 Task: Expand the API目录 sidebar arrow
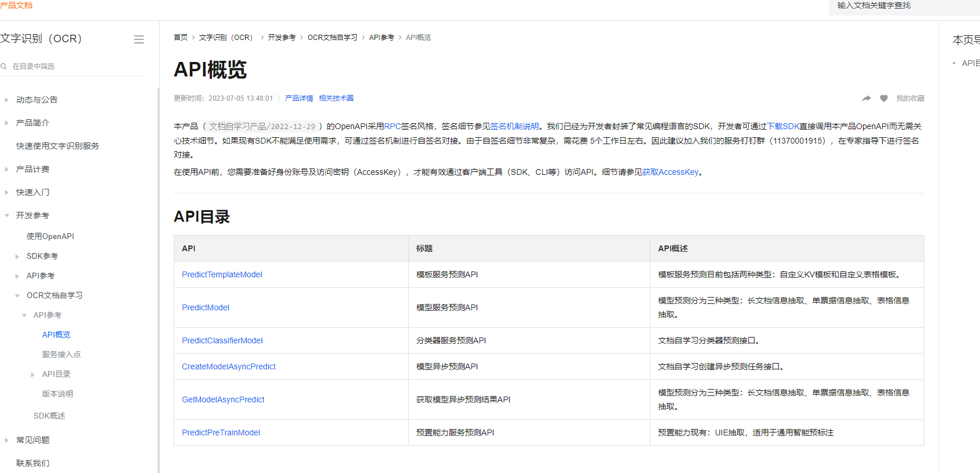(32, 375)
